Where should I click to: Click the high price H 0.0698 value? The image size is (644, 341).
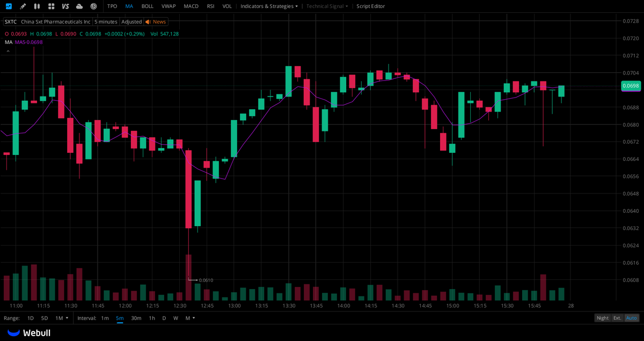pyautogui.click(x=41, y=34)
